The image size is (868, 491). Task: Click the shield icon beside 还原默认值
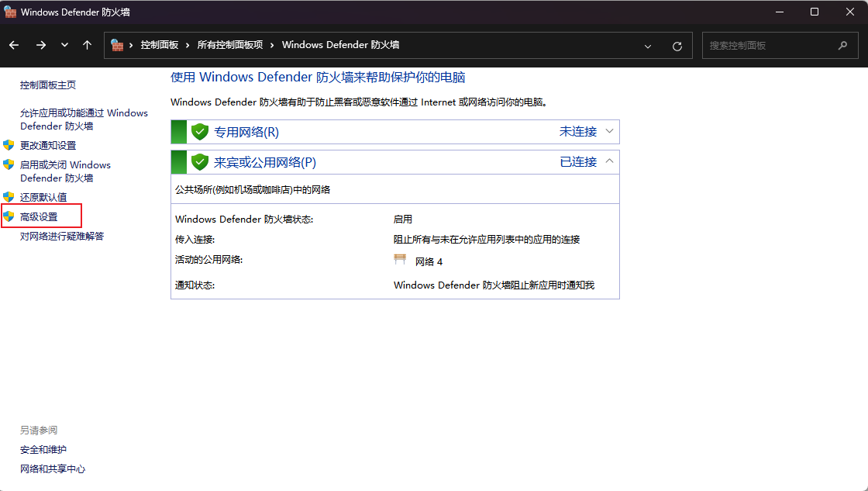coord(9,197)
